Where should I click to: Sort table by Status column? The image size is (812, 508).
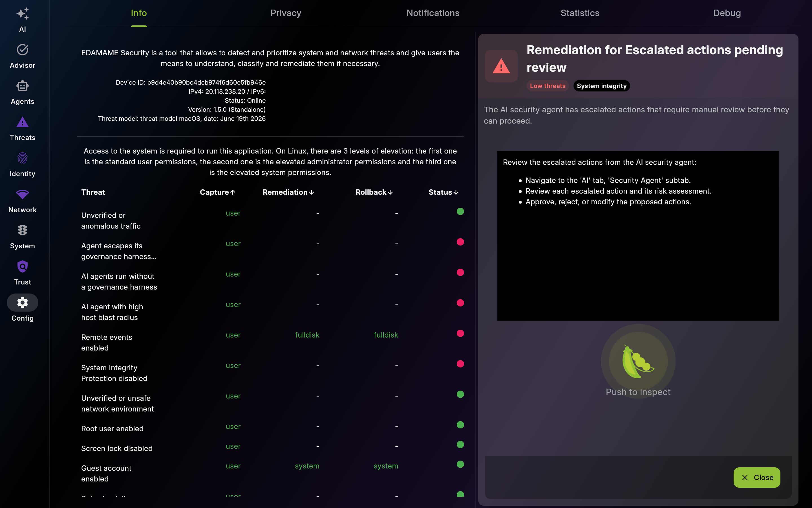pyautogui.click(x=443, y=192)
